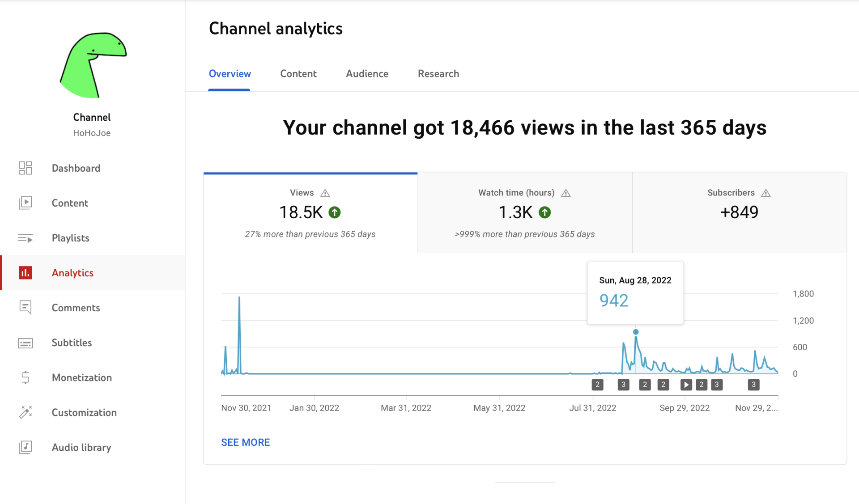Viewport: 859px width, 504px height.
Task: Open Dashboard via its grid icon
Action: click(x=26, y=168)
